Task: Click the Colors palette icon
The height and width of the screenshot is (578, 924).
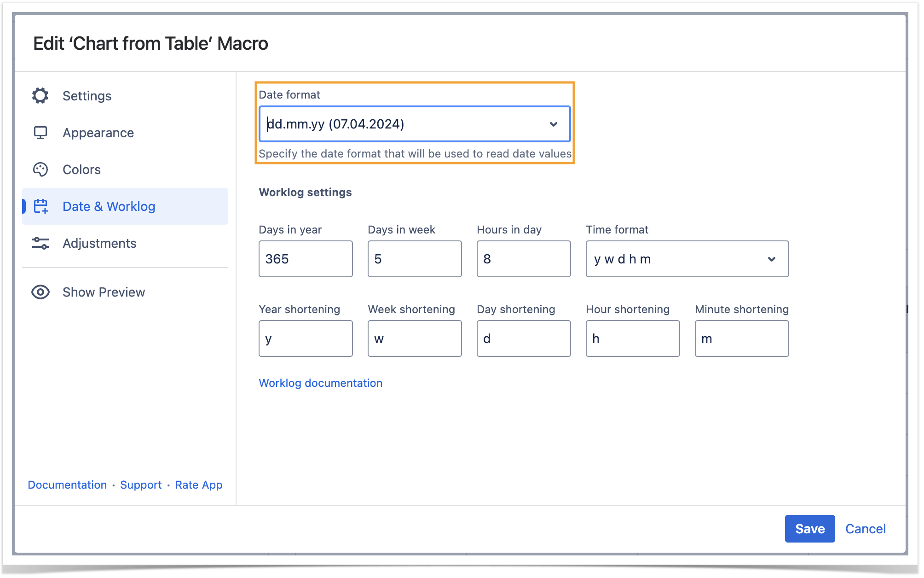Action: pos(40,169)
